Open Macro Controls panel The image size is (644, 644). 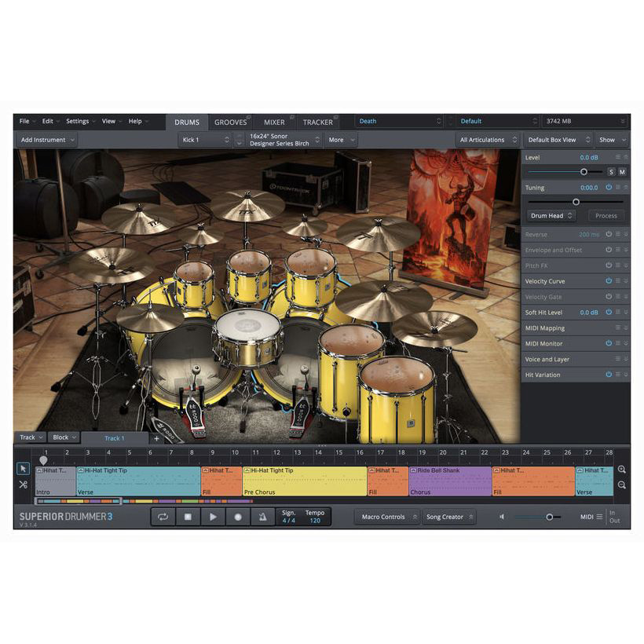[x=386, y=517]
